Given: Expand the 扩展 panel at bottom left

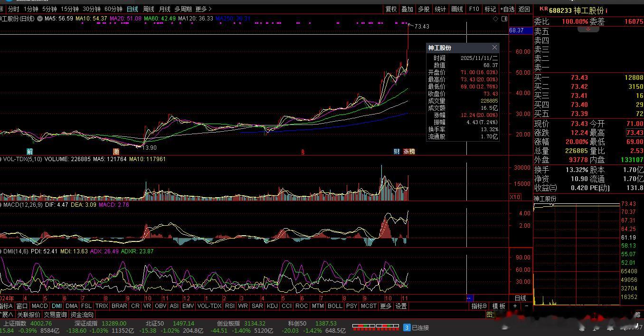Looking at the screenshot, I should (7, 315).
